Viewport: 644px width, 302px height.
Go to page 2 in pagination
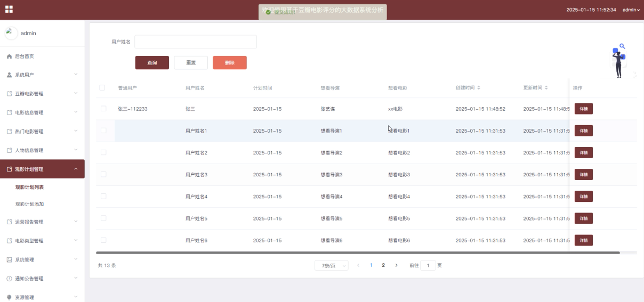[383, 265]
